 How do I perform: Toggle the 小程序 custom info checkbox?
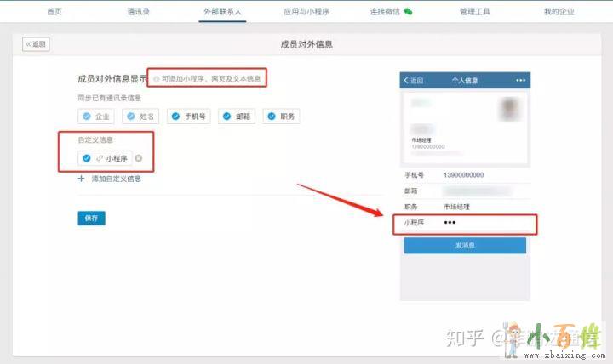[86, 158]
